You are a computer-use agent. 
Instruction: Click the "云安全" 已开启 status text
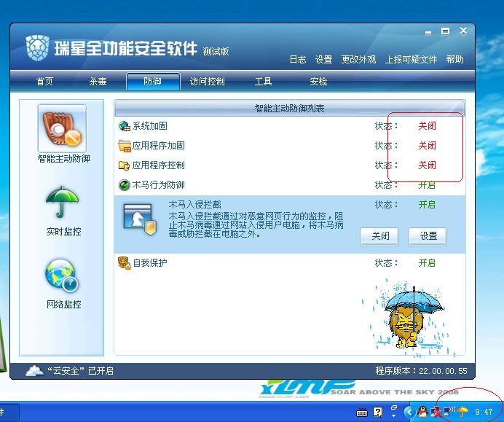(x=80, y=371)
